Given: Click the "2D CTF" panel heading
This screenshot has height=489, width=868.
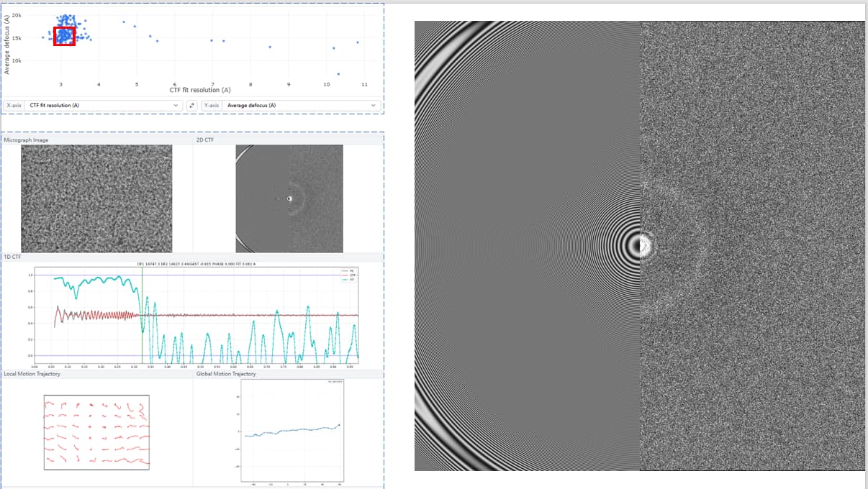Looking at the screenshot, I should tap(205, 140).
